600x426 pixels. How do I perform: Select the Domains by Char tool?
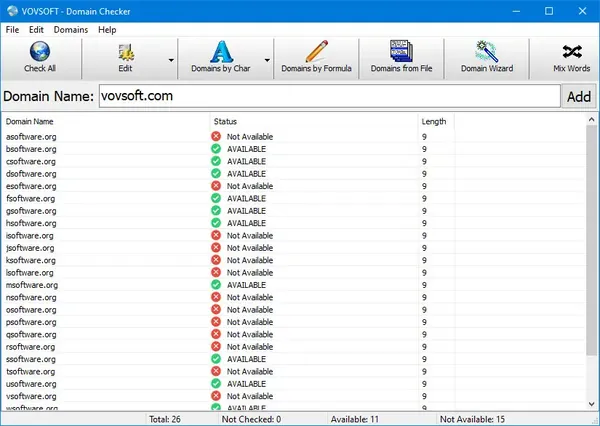(221, 58)
